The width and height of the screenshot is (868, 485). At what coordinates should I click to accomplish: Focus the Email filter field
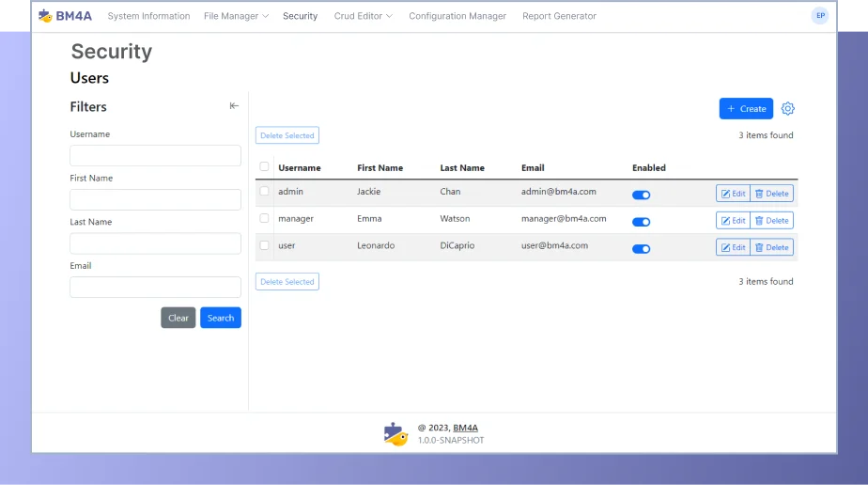pos(155,288)
